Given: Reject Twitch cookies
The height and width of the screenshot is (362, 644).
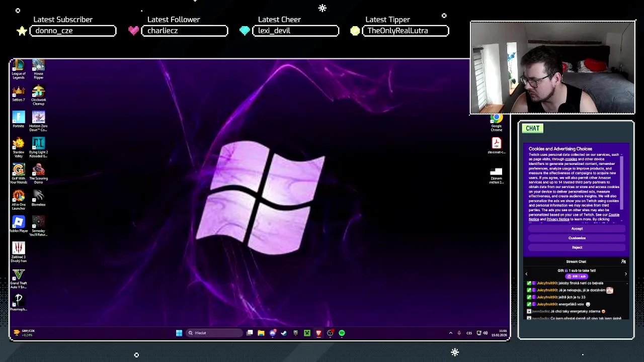Looking at the screenshot, I should 577,247.
